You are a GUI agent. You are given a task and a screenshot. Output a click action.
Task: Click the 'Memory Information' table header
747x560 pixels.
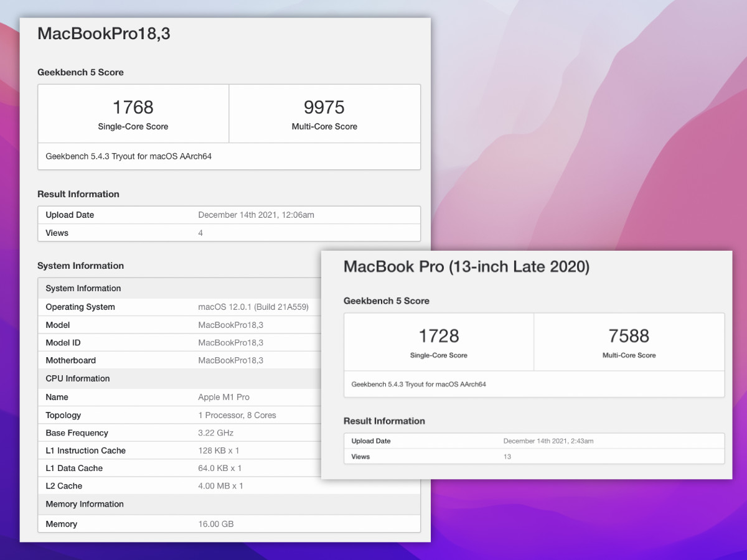pyautogui.click(x=85, y=504)
